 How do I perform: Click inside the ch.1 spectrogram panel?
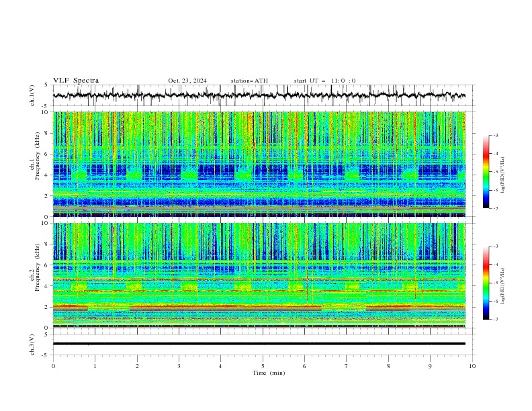pyautogui.click(x=259, y=164)
